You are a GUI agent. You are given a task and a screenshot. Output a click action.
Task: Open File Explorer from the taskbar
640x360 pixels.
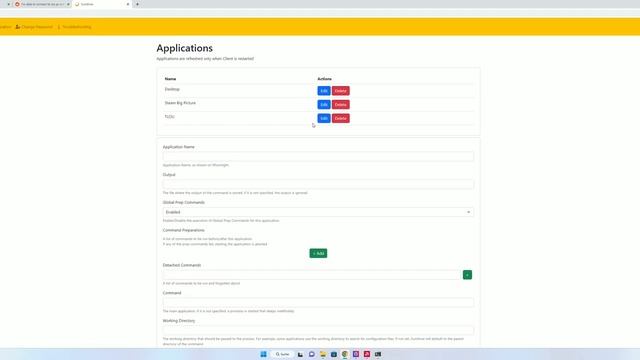tap(323, 354)
